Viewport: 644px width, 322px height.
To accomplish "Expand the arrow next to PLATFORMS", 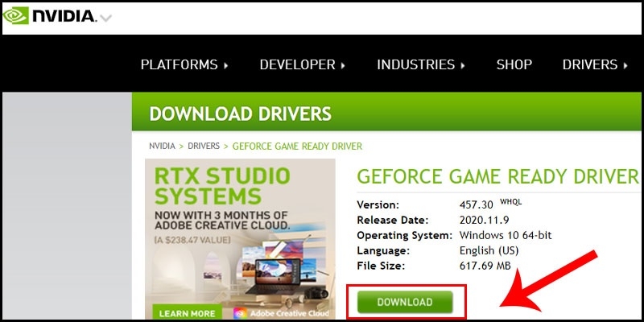I will pyautogui.click(x=226, y=65).
